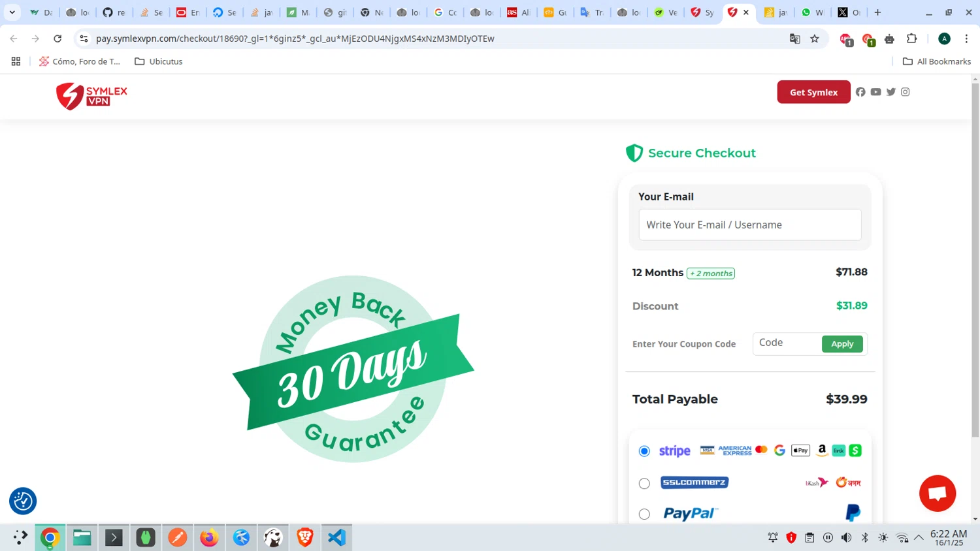Go back to previous page
Viewport: 980px width, 551px height.
click(x=14, y=39)
